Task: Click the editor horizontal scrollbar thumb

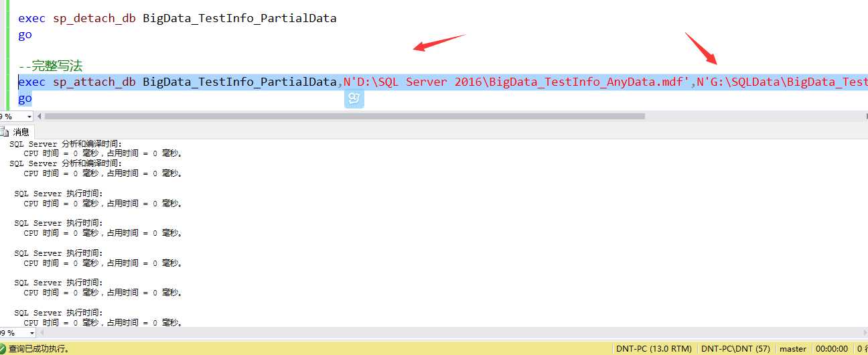Action: [345, 116]
